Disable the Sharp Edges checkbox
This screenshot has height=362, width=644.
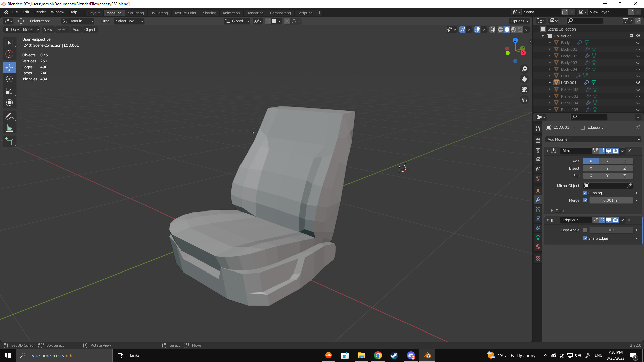[585, 238]
